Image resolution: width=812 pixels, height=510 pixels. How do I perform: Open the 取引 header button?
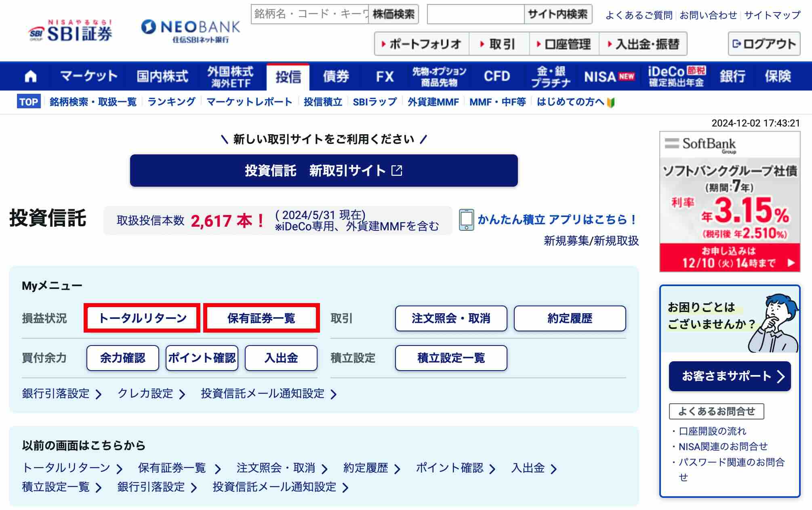click(499, 44)
